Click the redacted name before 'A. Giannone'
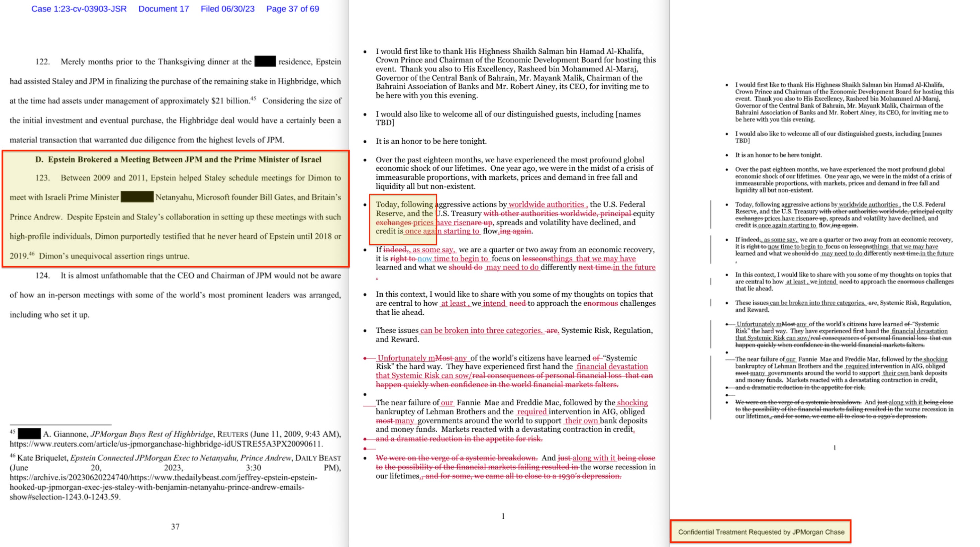 tap(29, 434)
